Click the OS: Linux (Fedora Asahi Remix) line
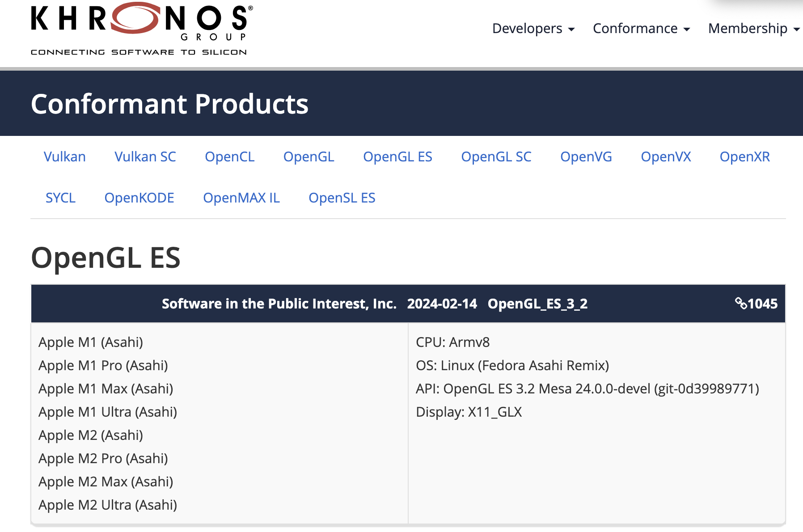This screenshot has height=532, width=803. point(512,365)
